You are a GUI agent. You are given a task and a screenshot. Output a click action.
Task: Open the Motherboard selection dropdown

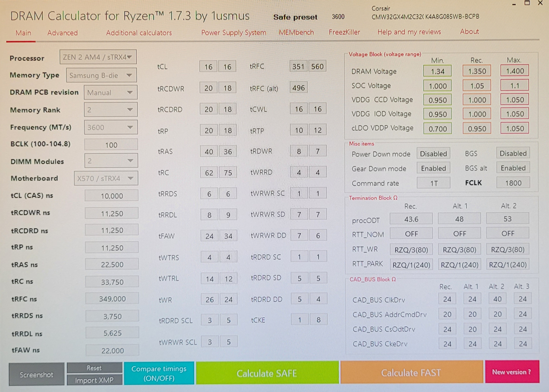106,178
